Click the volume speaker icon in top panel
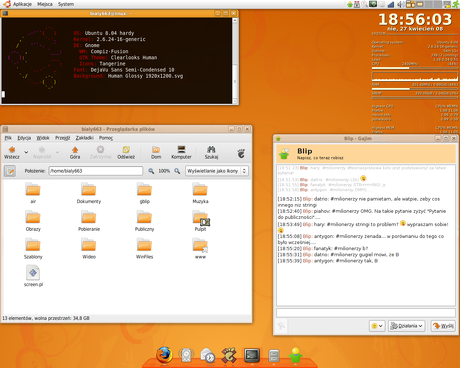460x368 pixels. point(401,4)
